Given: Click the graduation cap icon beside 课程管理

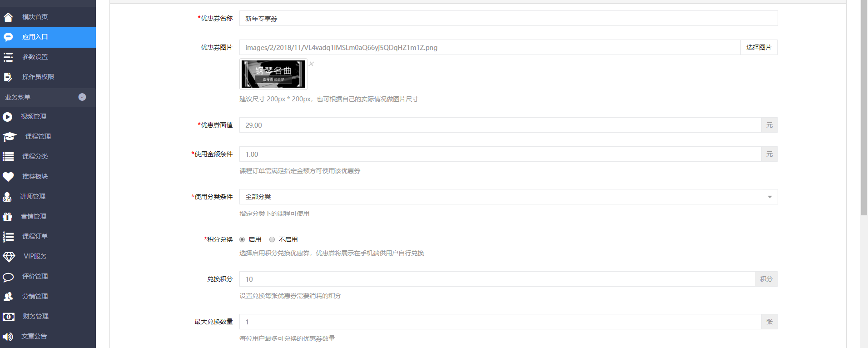Looking at the screenshot, I should pyautogui.click(x=10, y=137).
